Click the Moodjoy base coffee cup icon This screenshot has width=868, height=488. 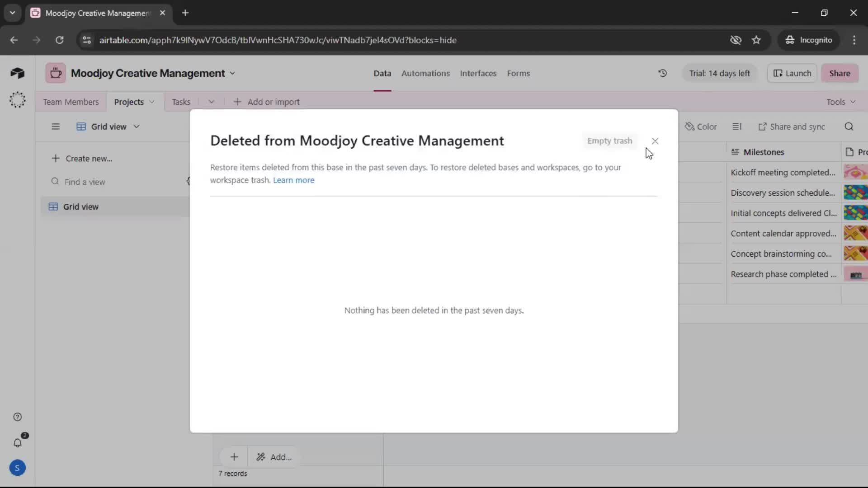(x=56, y=73)
